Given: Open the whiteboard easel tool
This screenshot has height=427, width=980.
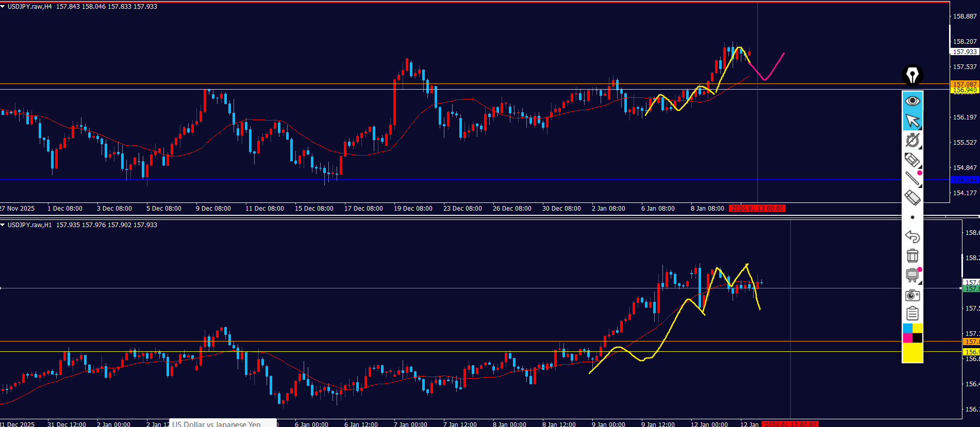Looking at the screenshot, I should [x=912, y=275].
